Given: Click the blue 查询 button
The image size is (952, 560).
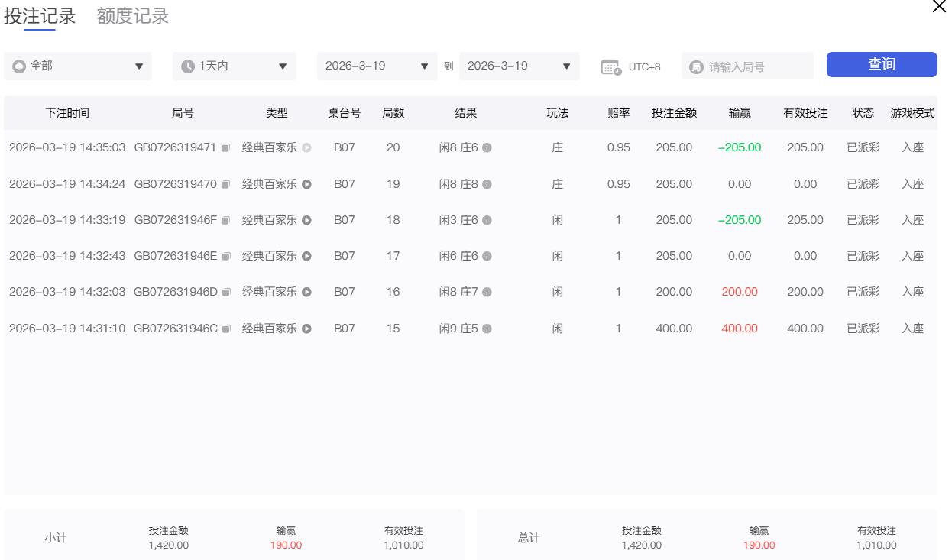Looking at the screenshot, I should click(881, 65).
